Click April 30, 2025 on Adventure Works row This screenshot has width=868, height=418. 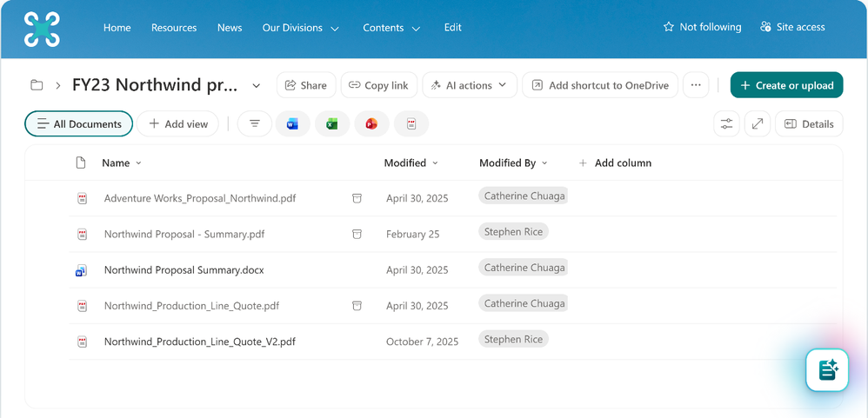click(417, 198)
